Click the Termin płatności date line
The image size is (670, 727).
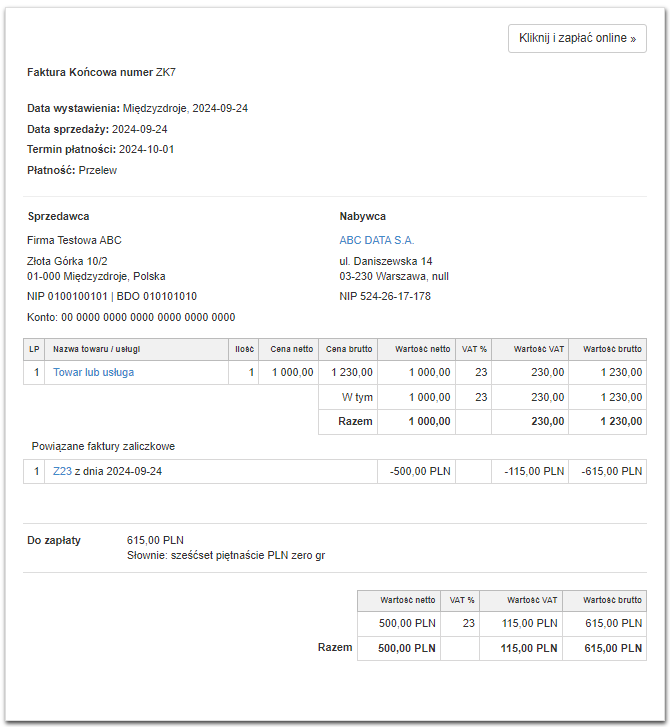pos(101,149)
